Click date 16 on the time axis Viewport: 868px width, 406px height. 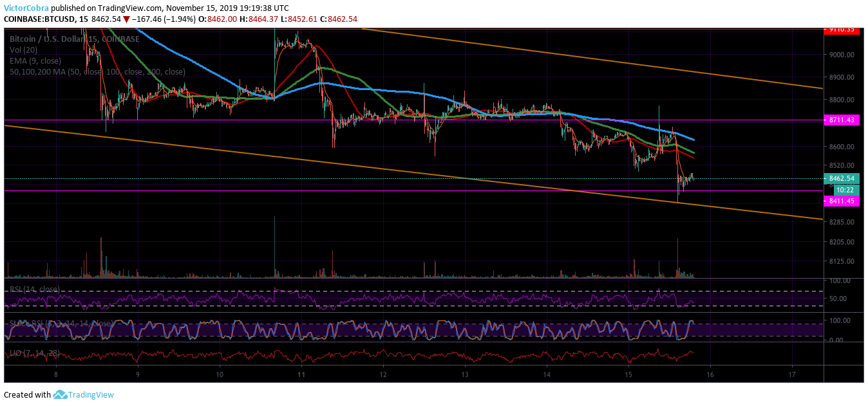pyautogui.click(x=710, y=374)
